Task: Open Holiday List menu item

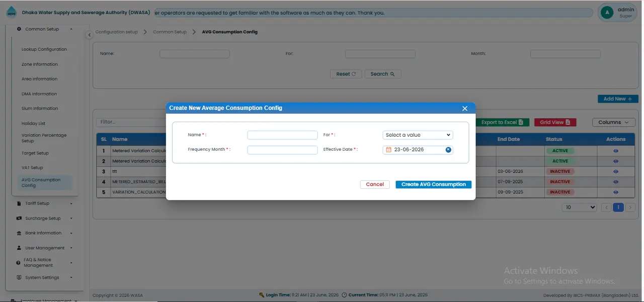Action: click(x=33, y=124)
